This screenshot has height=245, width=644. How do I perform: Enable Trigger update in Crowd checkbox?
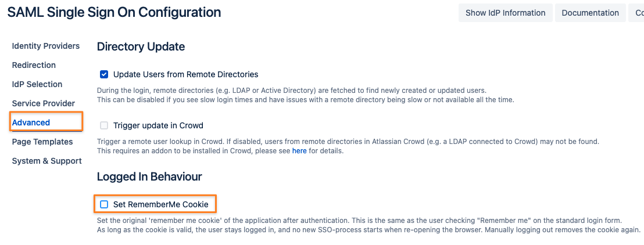pos(104,125)
